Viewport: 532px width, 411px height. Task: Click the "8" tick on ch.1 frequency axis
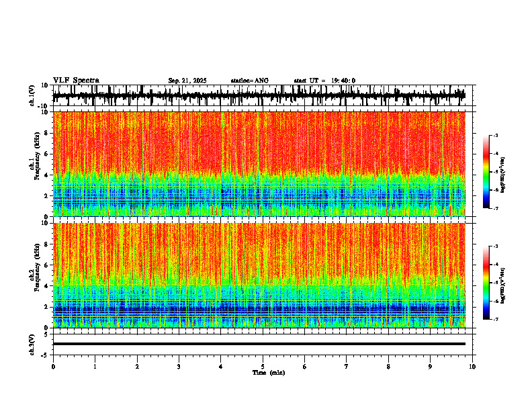[x=47, y=133]
